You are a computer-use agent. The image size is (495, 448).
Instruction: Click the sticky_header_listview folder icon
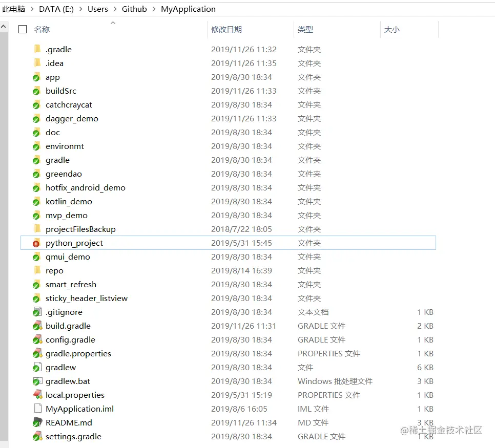(37, 298)
